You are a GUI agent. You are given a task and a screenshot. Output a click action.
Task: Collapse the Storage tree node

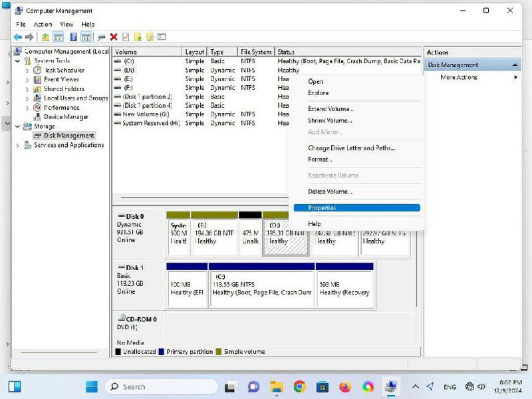pos(18,126)
